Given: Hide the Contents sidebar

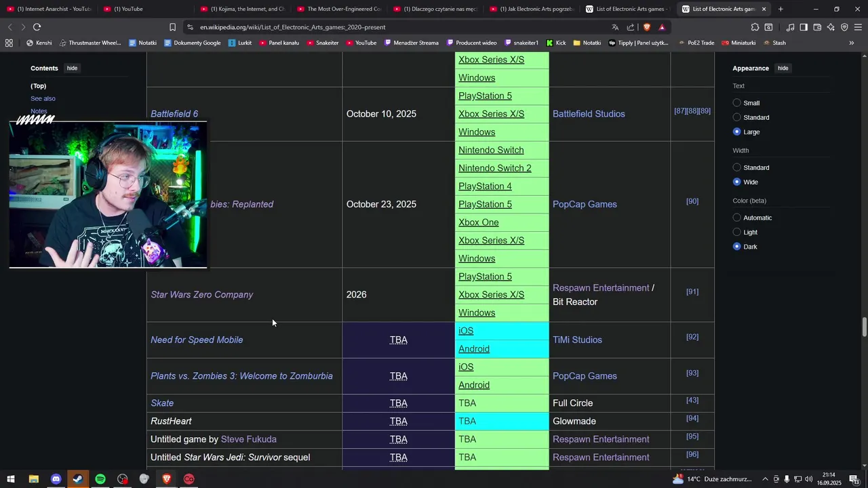Looking at the screenshot, I should click(x=72, y=68).
